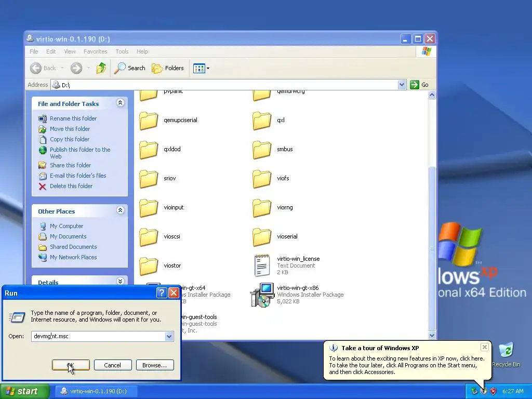The height and width of the screenshot is (399, 532).
Task: Click the Back navigation button
Action: tap(43, 68)
